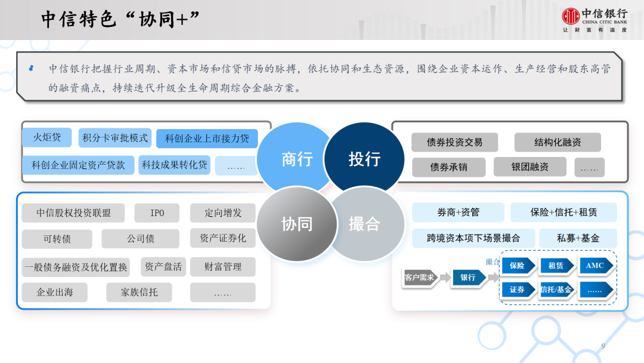
Task: Click the 撮合 circle icon
Action: [x=364, y=224]
